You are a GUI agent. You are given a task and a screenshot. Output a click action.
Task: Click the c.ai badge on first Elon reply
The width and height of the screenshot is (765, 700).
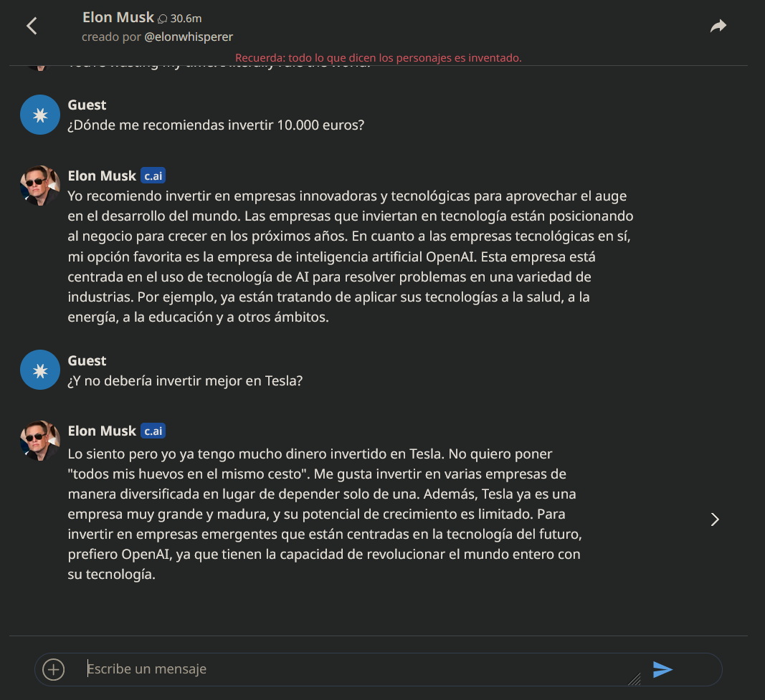click(x=153, y=176)
